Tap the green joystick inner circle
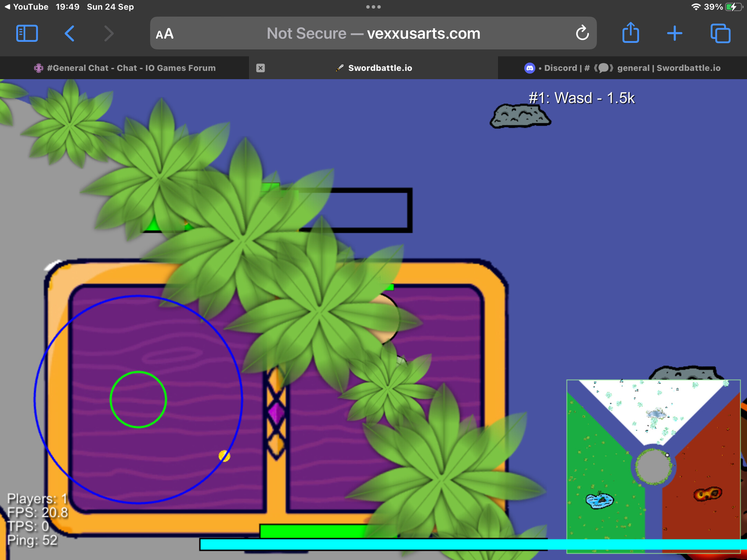Image resolution: width=747 pixels, height=560 pixels. coord(138,400)
